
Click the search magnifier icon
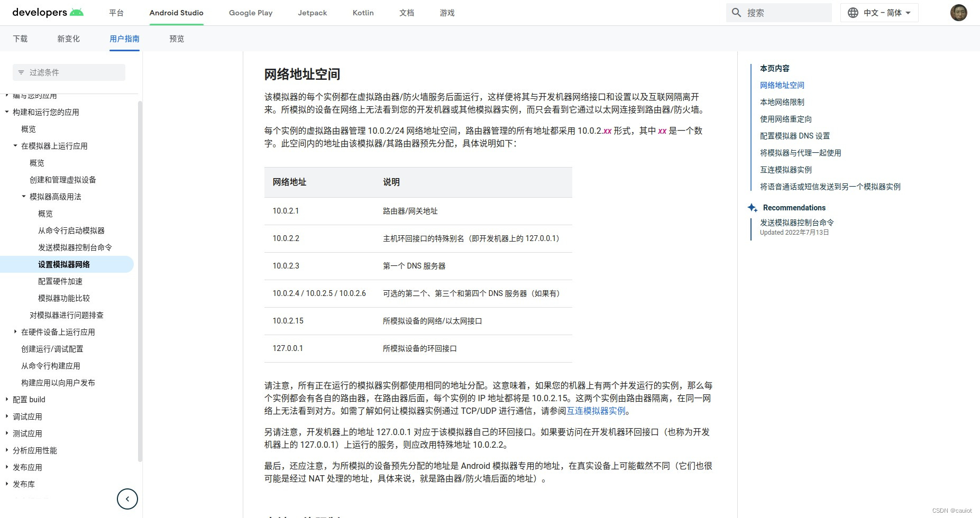click(736, 13)
